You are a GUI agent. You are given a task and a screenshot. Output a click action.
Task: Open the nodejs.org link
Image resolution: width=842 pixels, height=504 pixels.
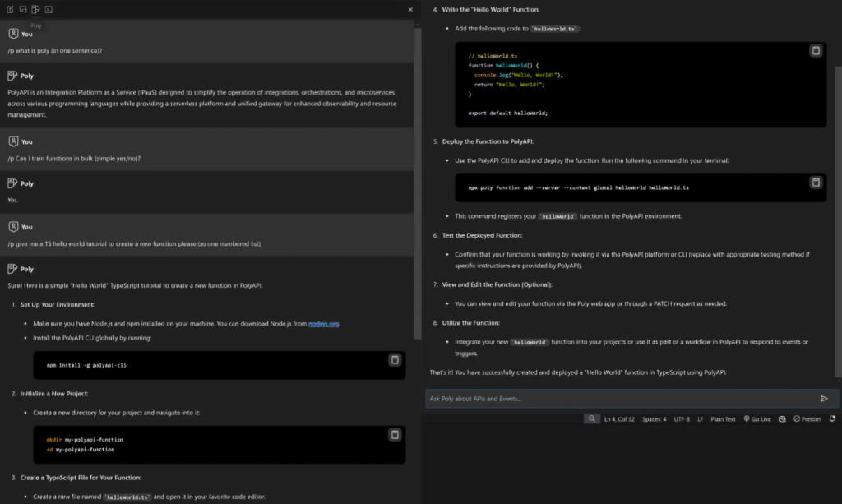coord(323,324)
